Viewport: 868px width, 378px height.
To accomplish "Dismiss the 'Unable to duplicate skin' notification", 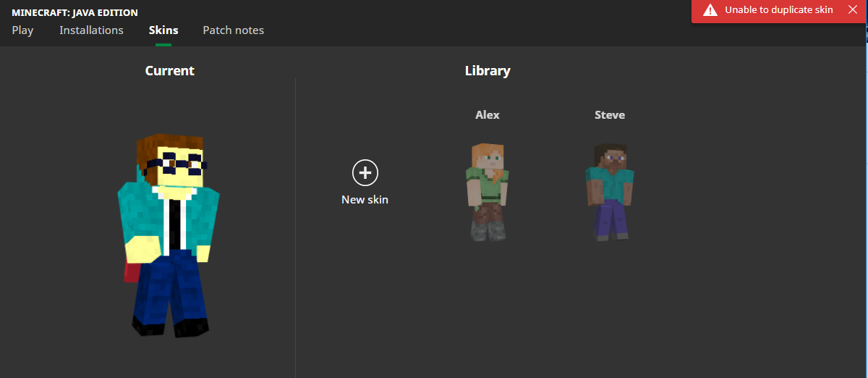I will [x=852, y=9].
